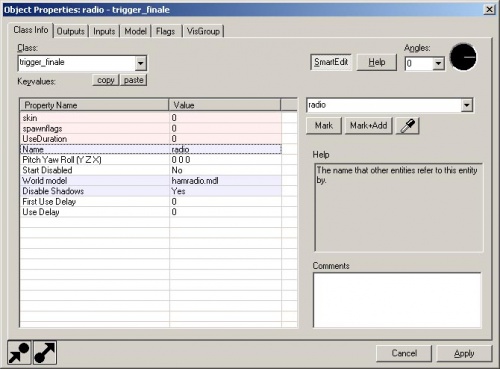Close the Object Properties dialog
Screen dimensions: 500x369
point(489,9)
